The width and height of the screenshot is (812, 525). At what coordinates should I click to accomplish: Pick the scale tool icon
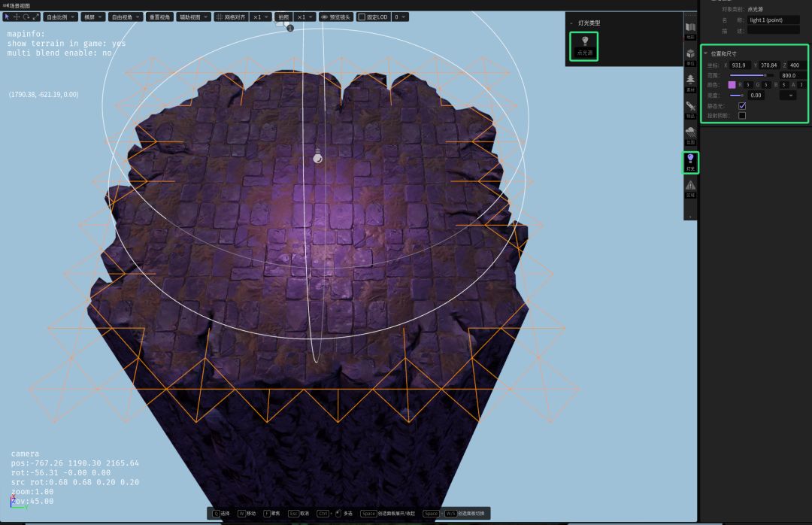(35, 17)
